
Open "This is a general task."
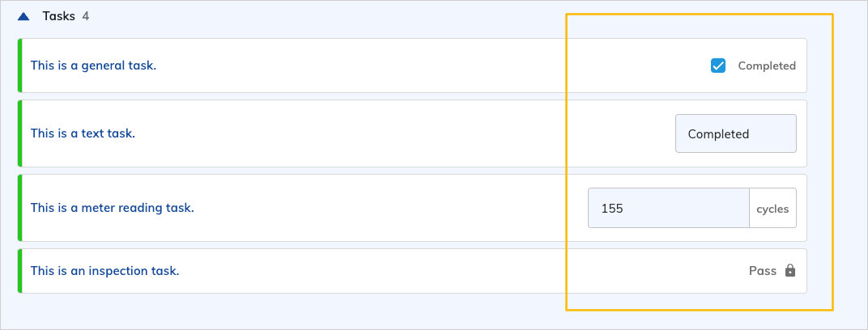93,66
